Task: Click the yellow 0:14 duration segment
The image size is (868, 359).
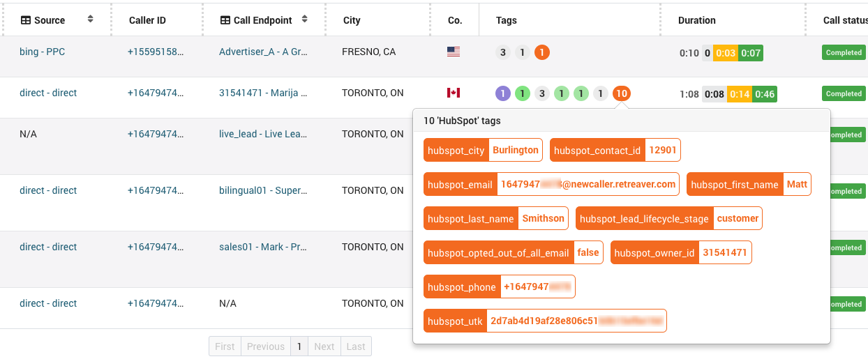Action: pos(738,94)
